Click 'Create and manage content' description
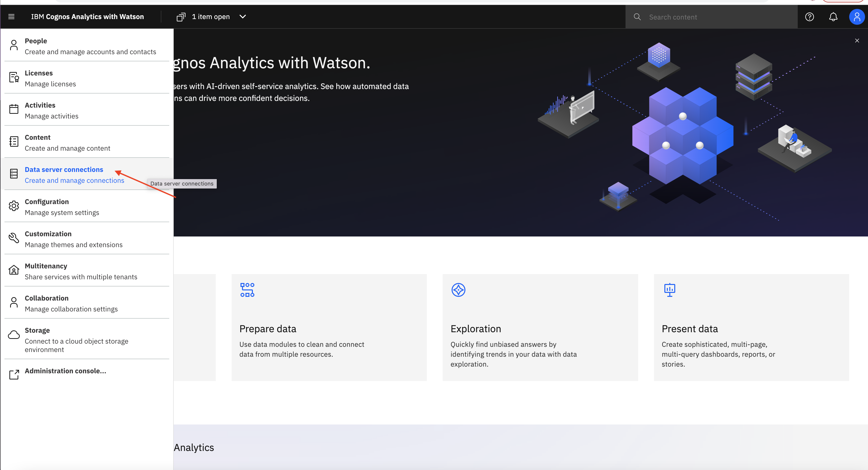Screen dimensions: 868x470 67,148
